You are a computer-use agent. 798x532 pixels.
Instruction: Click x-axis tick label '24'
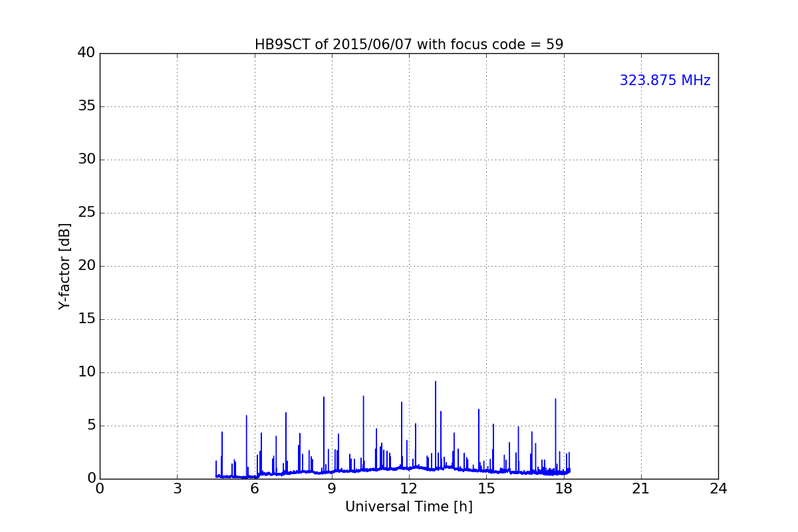(718, 489)
